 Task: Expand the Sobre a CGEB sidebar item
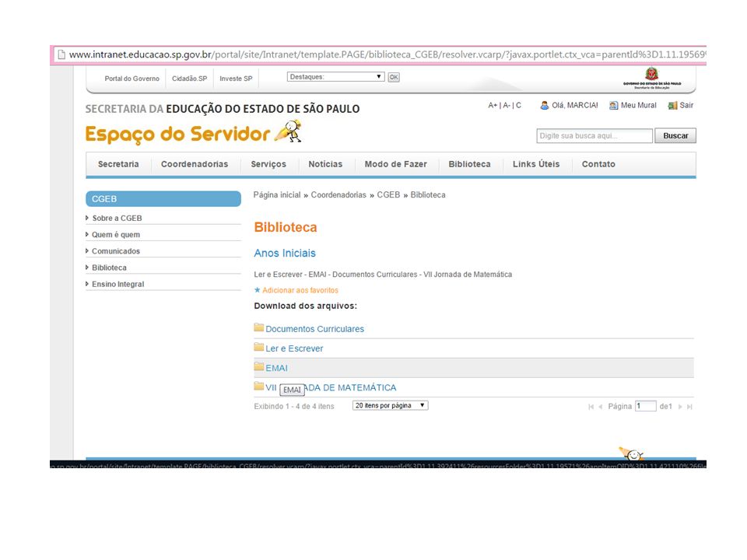[x=86, y=218]
